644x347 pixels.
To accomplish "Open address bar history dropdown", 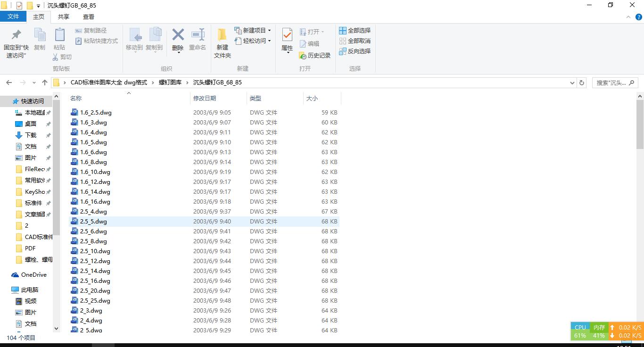I will [x=572, y=83].
